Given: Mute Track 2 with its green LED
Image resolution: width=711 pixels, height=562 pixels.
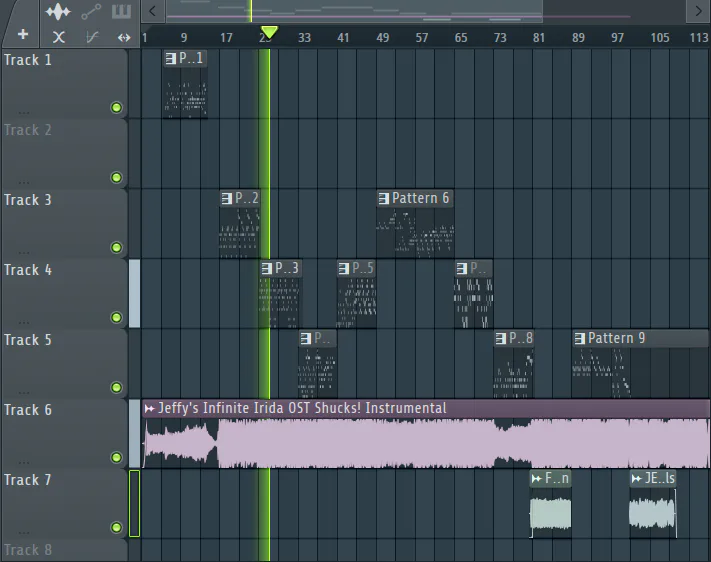Looking at the screenshot, I should (117, 177).
